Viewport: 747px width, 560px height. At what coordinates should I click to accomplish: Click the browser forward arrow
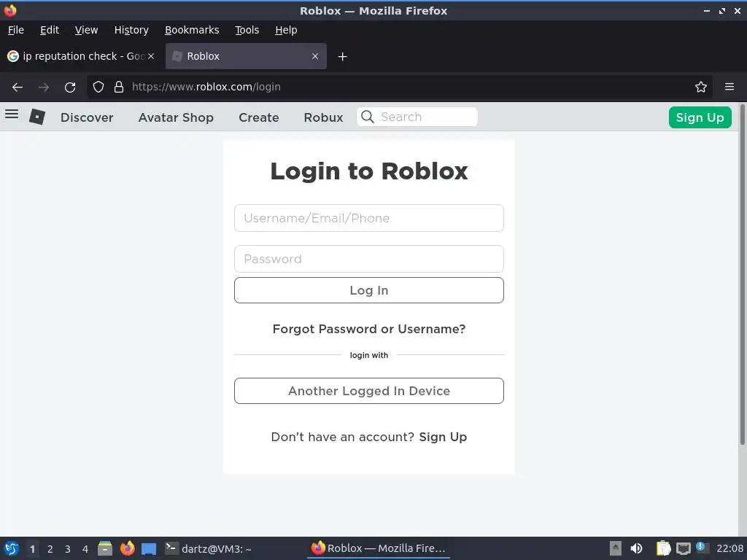pos(43,87)
